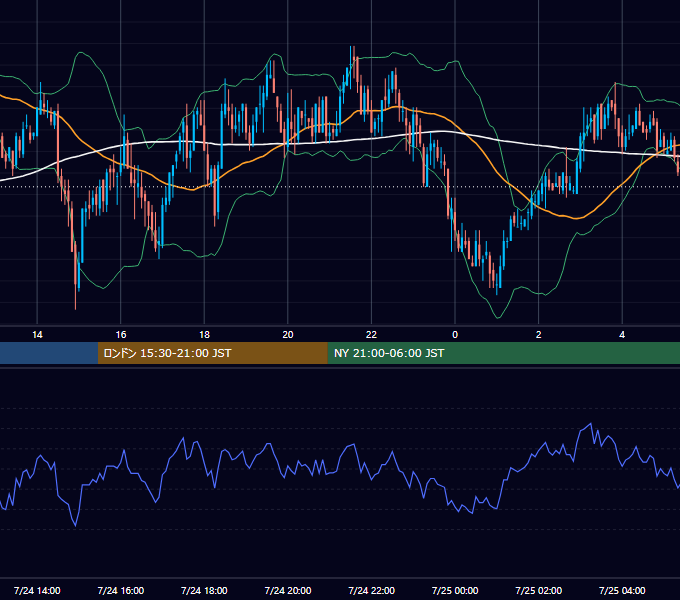Click the 18 hour label on the upper chart axis
Screen dimensions: 680x600
pos(204,335)
